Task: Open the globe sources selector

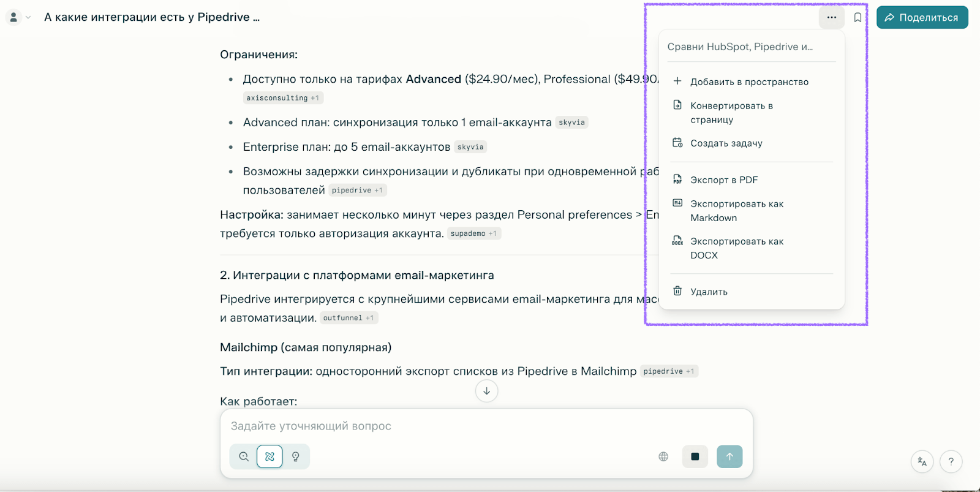Action: tap(663, 456)
